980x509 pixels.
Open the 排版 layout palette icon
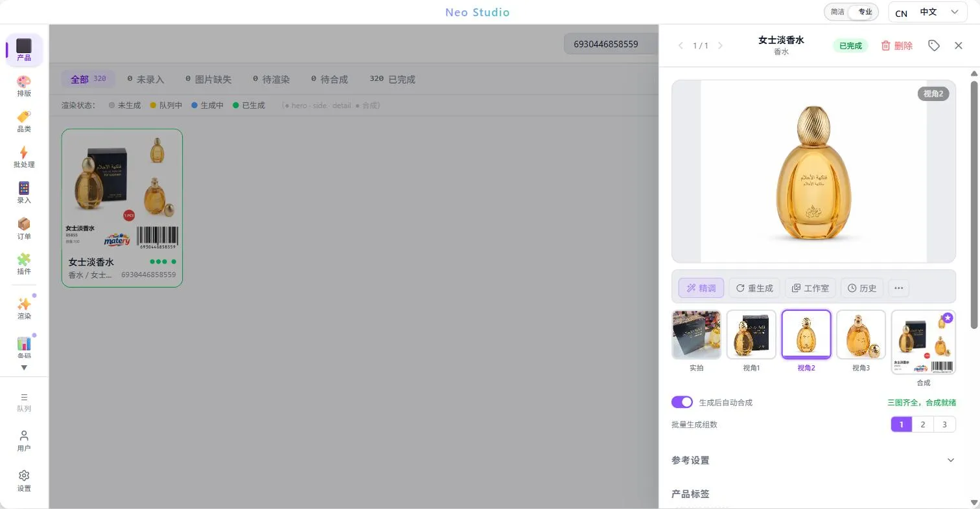24,86
